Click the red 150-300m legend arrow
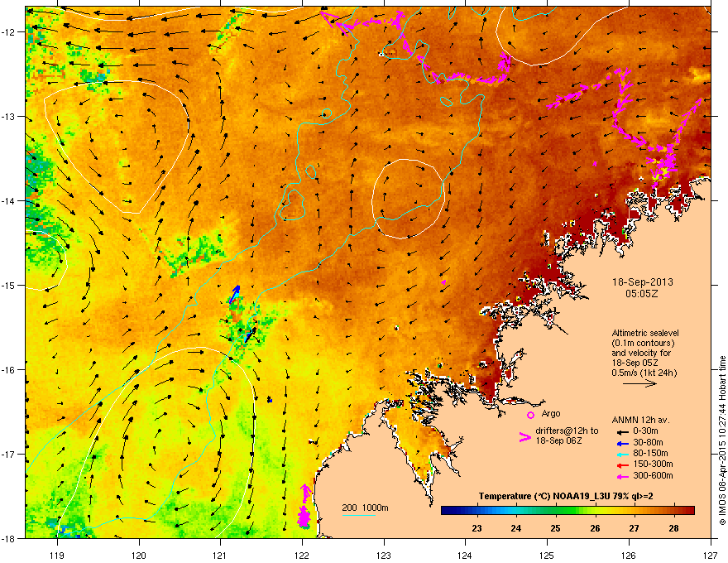 pos(621,465)
